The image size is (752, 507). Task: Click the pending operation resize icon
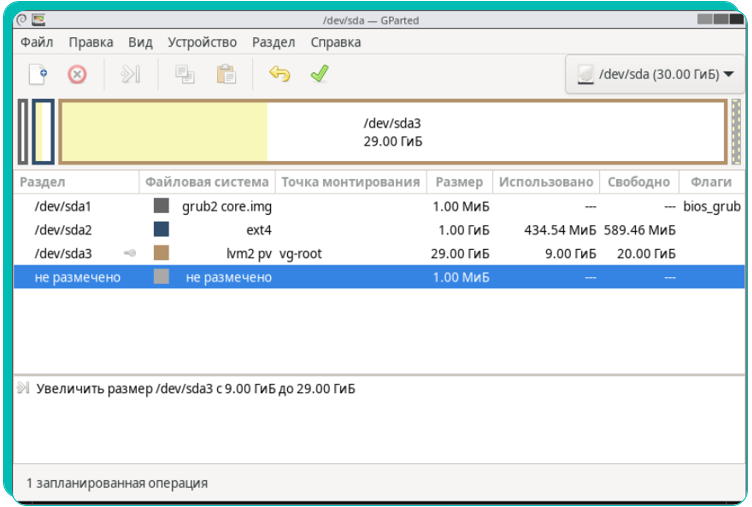click(23, 388)
